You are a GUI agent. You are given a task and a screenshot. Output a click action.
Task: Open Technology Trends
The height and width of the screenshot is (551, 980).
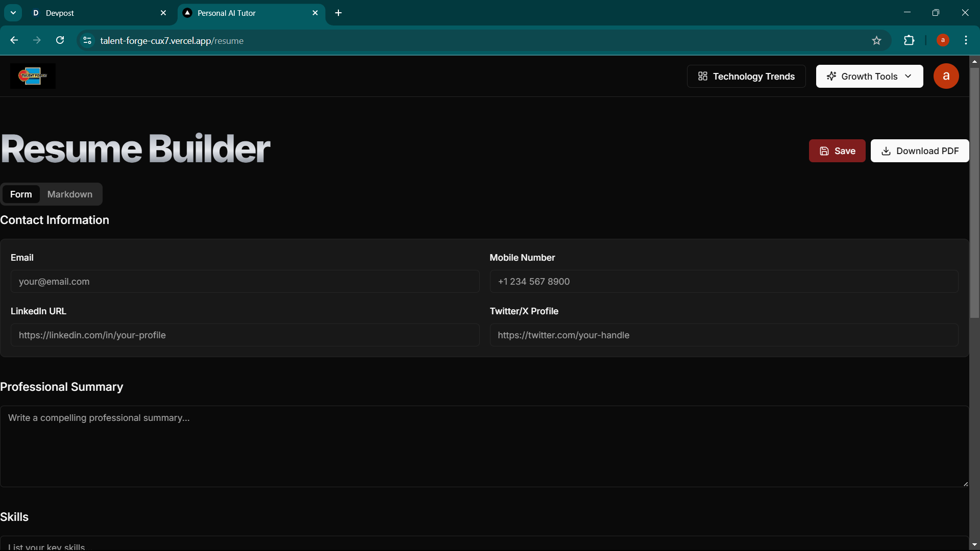[746, 76]
